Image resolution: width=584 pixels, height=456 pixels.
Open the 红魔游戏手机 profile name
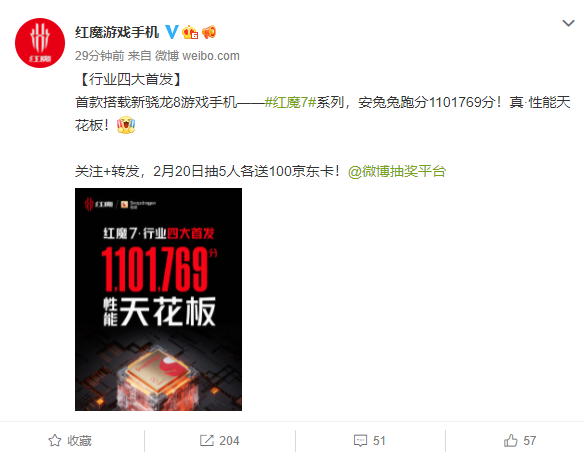tap(117, 32)
